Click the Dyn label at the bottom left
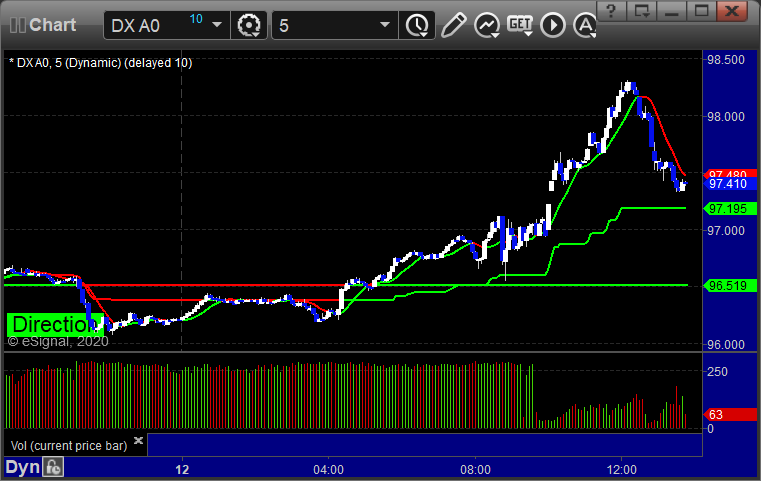 22,467
